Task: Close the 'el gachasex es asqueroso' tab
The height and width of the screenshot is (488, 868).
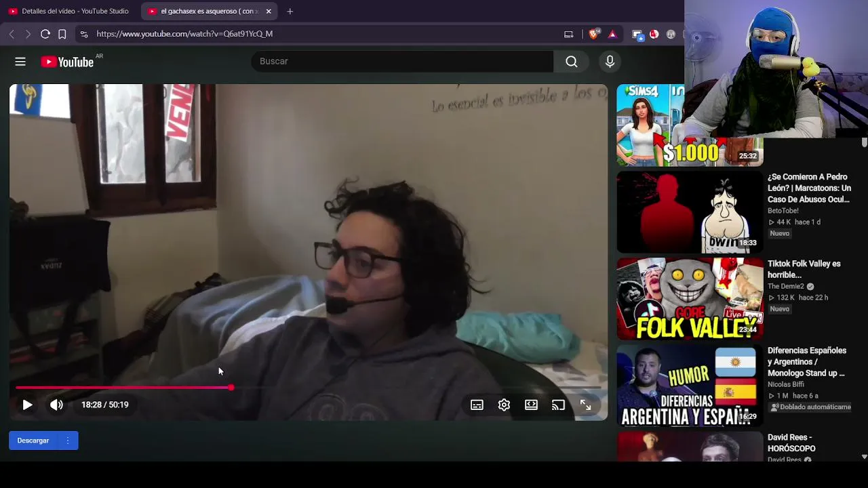Action: coord(269,12)
